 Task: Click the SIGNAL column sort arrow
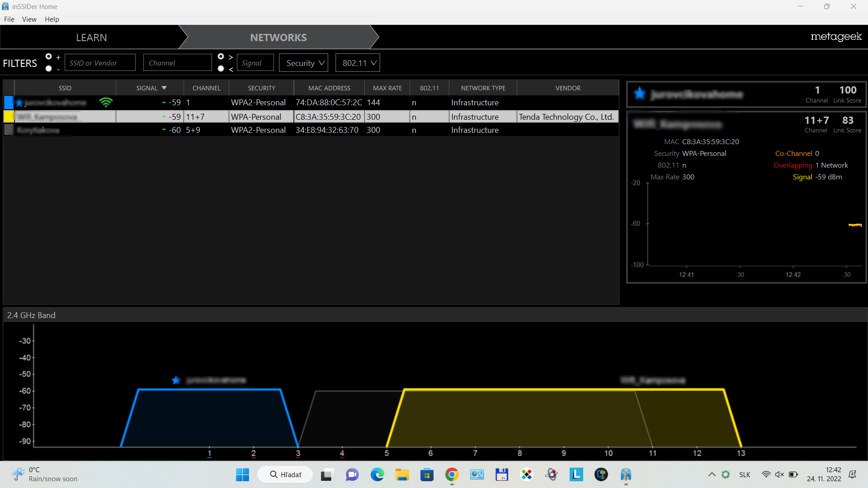coord(164,88)
